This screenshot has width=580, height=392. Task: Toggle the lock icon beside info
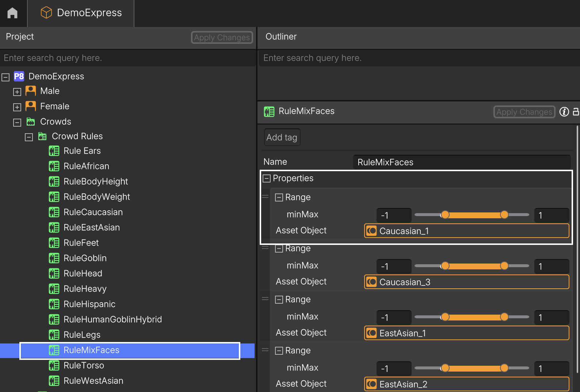point(576,112)
